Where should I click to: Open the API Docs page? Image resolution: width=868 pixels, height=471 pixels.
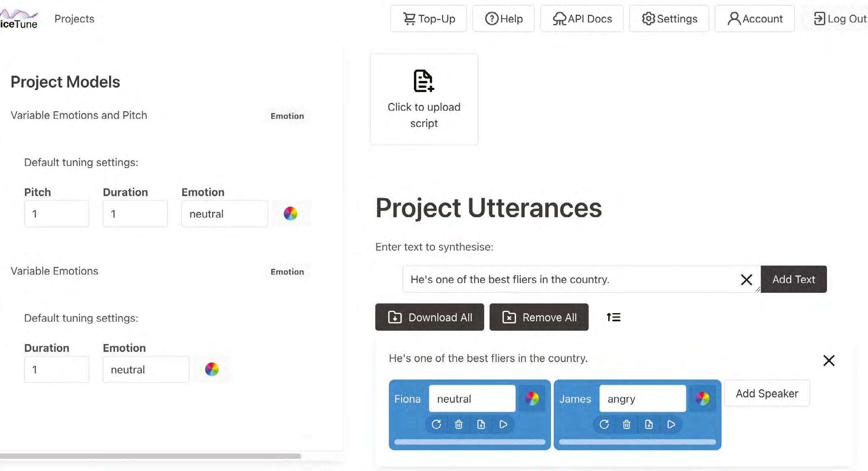[x=582, y=19]
